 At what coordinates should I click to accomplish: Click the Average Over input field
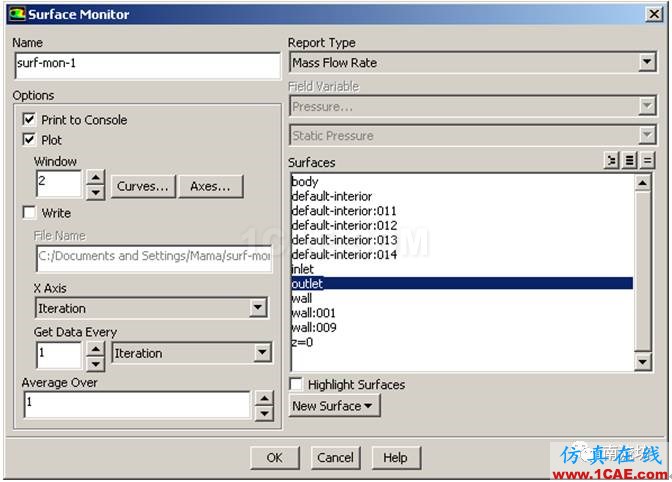click(x=137, y=404)
